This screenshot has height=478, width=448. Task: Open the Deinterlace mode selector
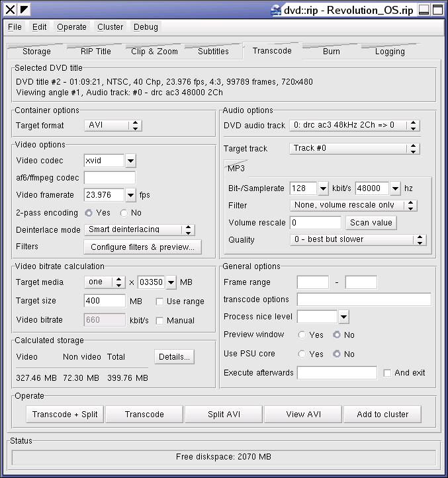[x=140, y=230]
